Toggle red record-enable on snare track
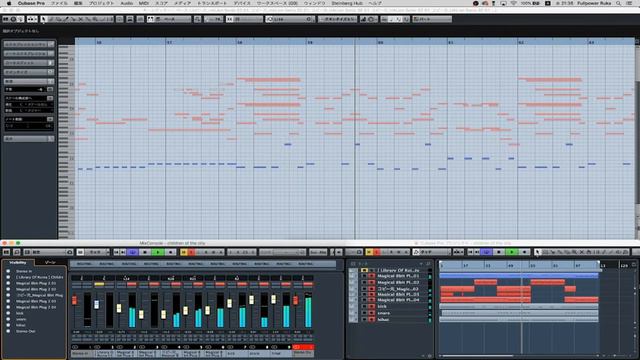This screenshot has width=640, height=360. coord(371,313)
